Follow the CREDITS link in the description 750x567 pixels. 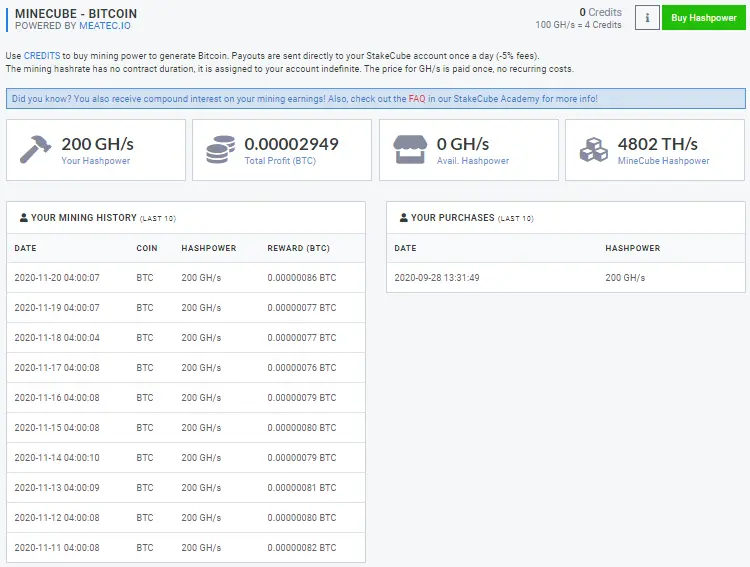[x=42, y=56]
